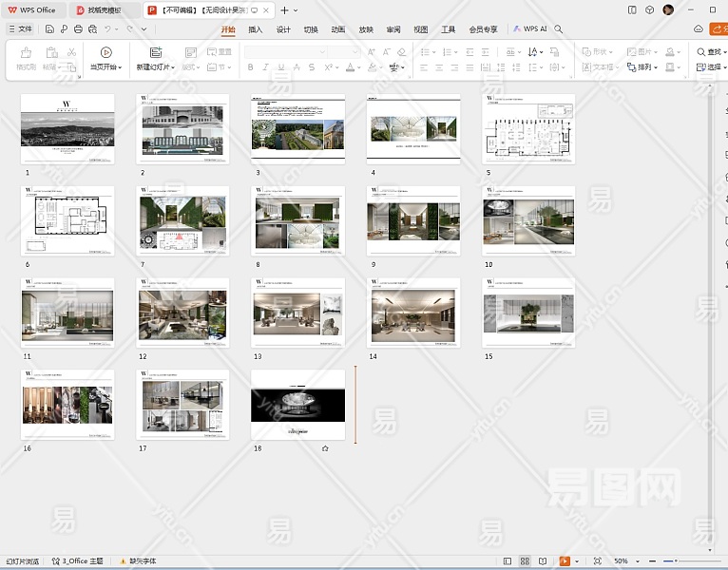
Task: Open reading view icon in status bar
Action: 545,561
